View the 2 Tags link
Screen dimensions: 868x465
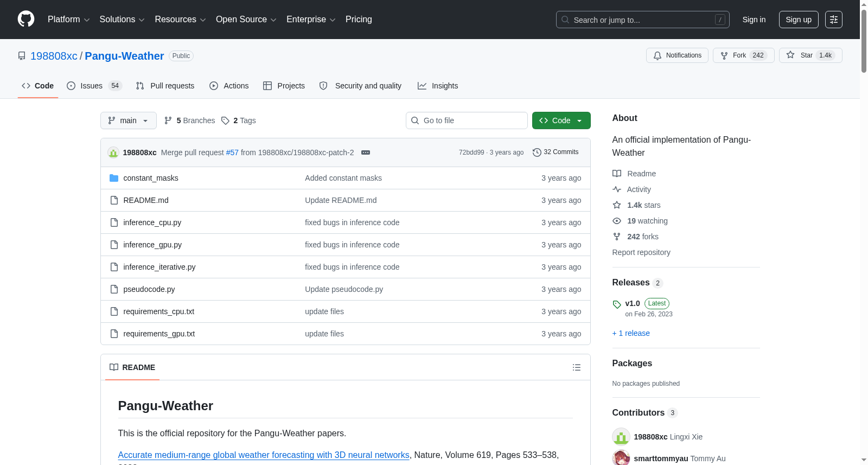(239, 120)
